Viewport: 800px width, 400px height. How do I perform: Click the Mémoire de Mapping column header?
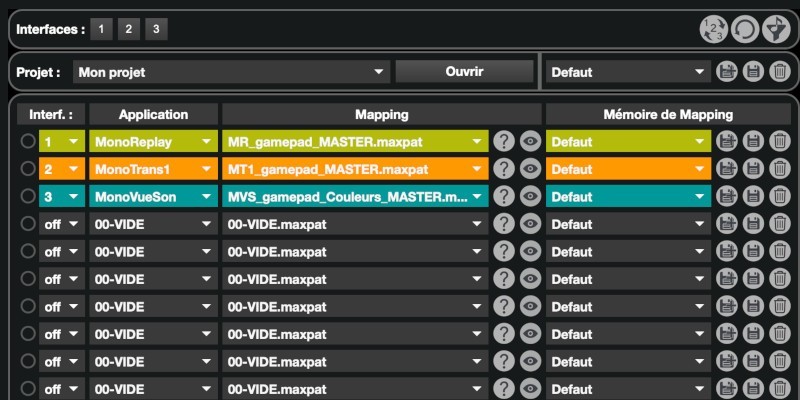click(668, 114)
